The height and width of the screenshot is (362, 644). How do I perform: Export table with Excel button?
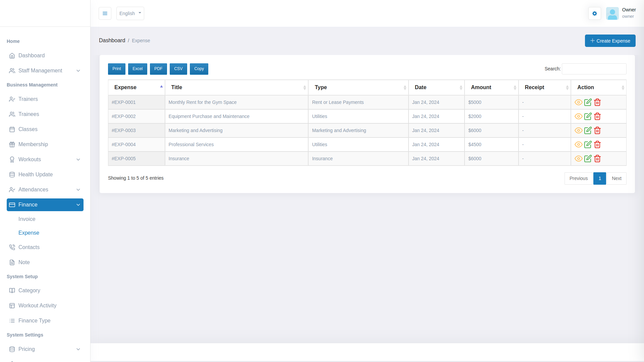click(138, 69)
